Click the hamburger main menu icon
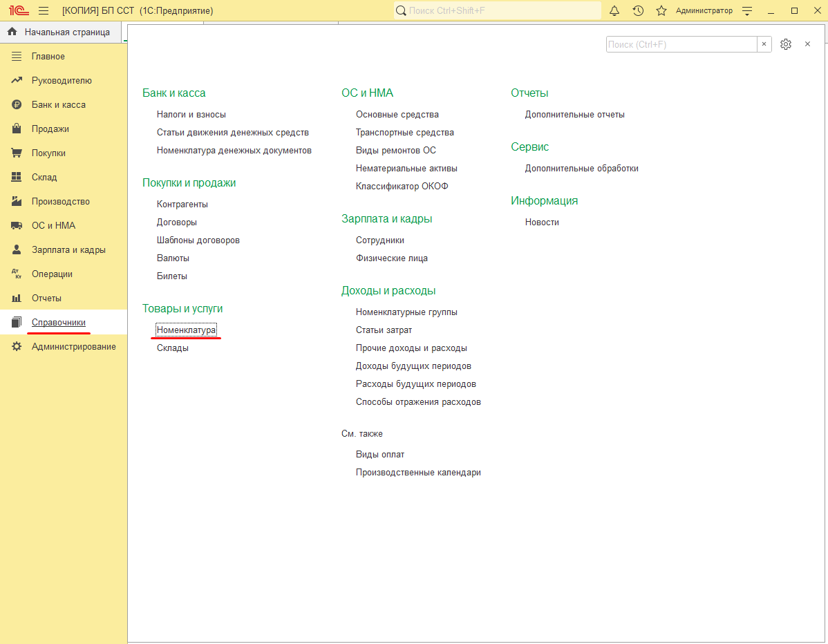Image resolution: width=828 pixels, height=644 pixels. [44, 10]
